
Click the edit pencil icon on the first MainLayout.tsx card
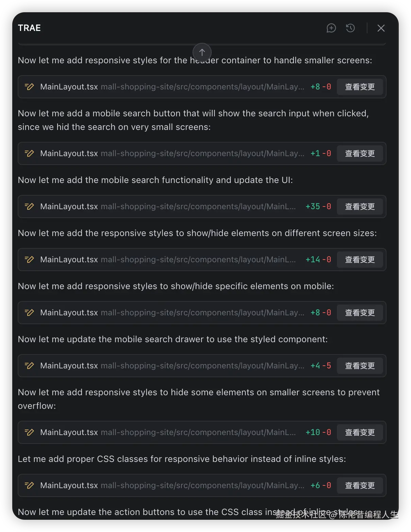point(29,87)
